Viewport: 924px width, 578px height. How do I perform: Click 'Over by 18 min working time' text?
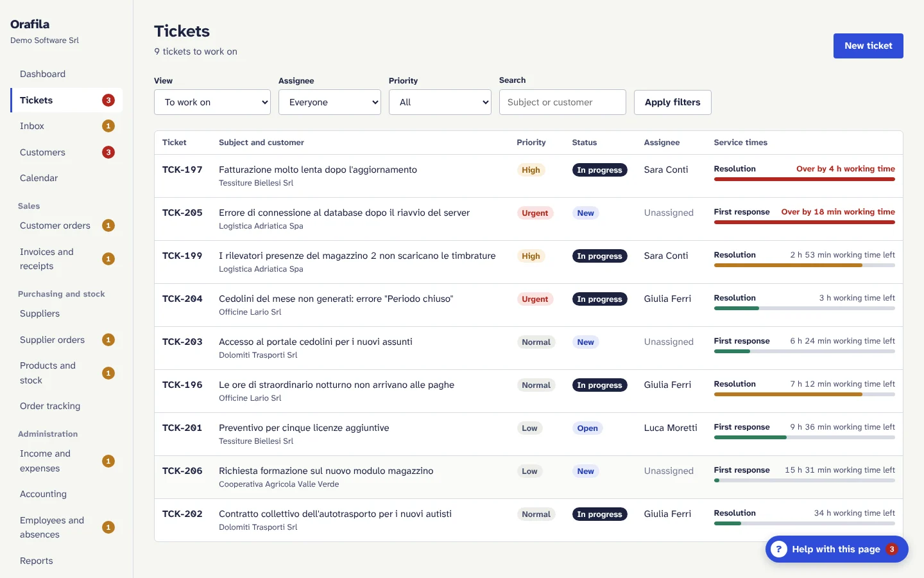point(838,212)
